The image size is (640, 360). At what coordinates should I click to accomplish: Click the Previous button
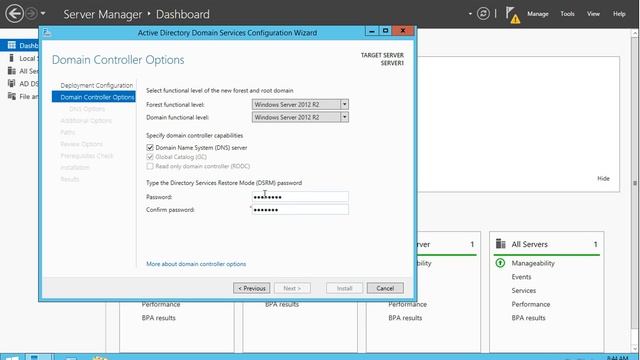[x=251, y=288]
